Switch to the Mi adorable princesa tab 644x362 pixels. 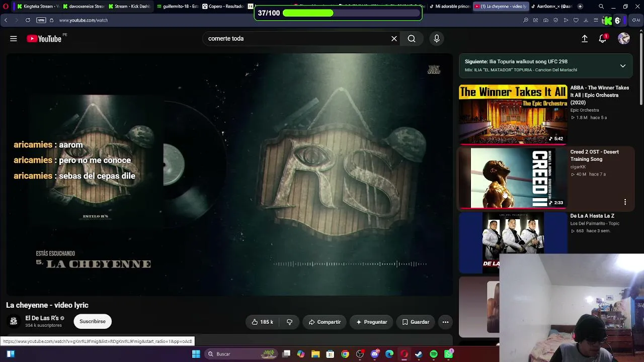pyautogui.click(x=450, y=7)
